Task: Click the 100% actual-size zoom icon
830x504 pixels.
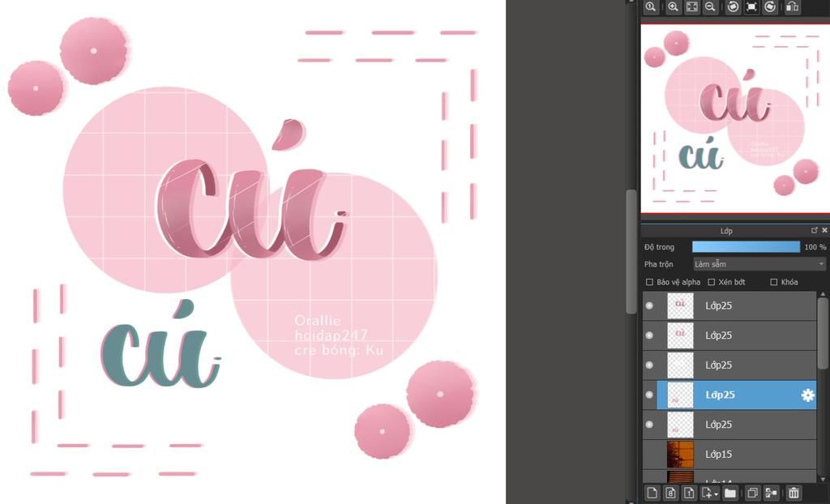Action: click(651, 6)
